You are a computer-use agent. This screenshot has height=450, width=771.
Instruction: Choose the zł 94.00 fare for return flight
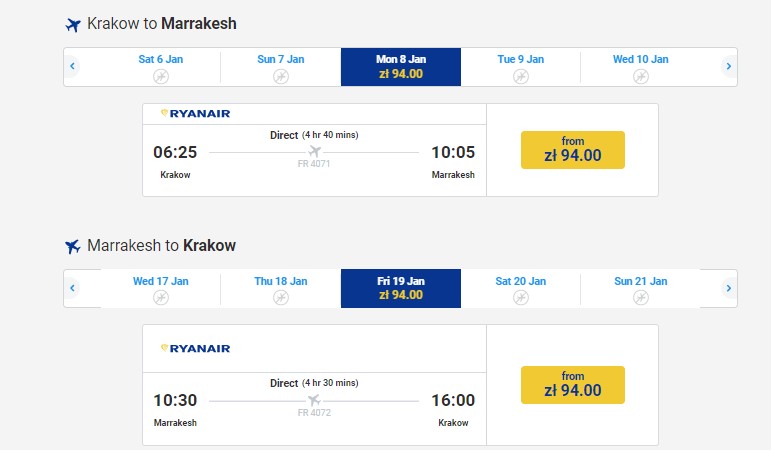tap(572, 384)
